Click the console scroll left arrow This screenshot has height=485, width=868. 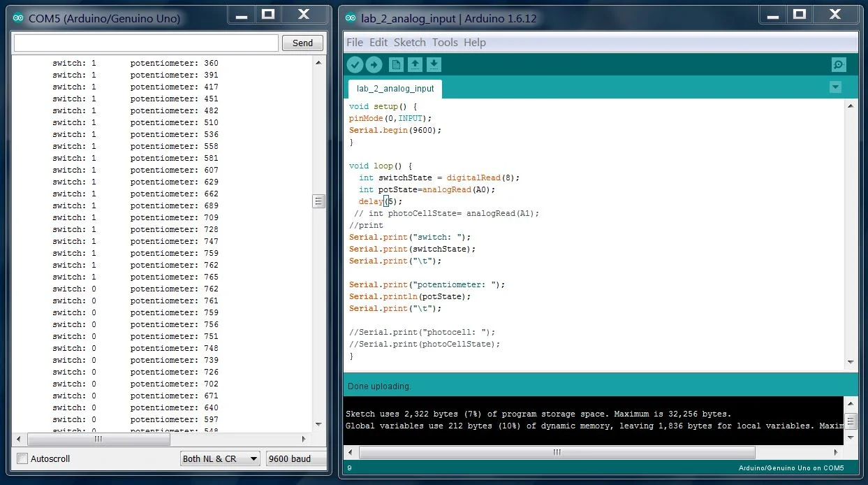(351, 452)
